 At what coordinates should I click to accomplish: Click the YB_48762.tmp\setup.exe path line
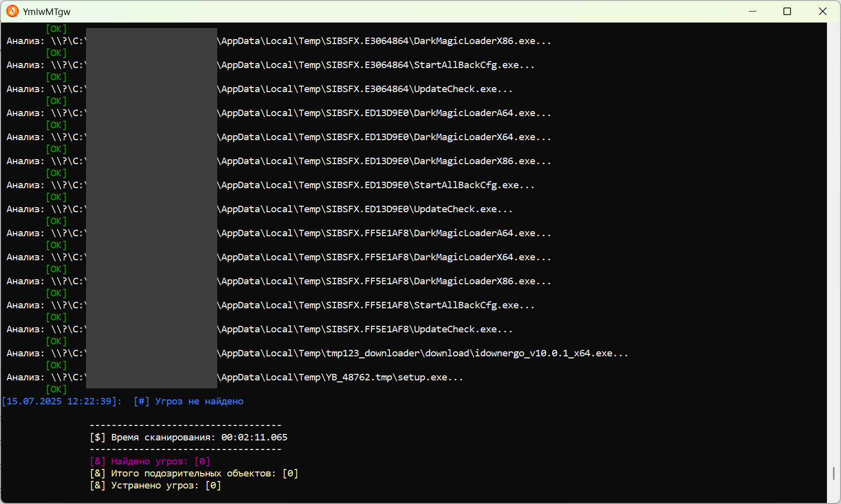pyautogui.click(x=235, y=377)
